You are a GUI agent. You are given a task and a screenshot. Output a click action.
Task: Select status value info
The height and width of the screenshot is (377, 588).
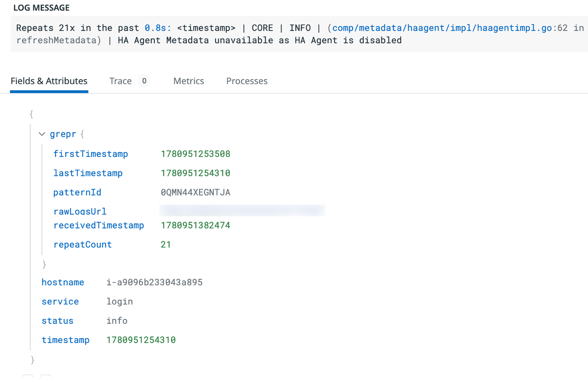click(117, 321)
